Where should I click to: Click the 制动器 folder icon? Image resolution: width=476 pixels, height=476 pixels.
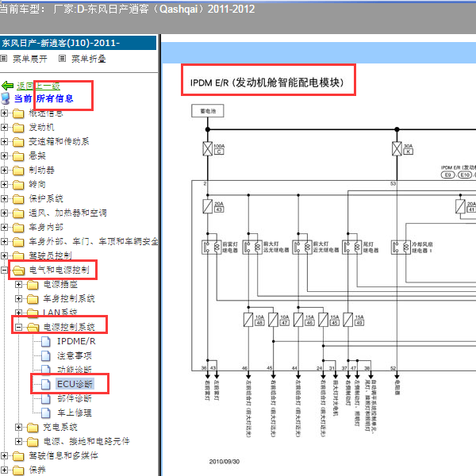18,171
